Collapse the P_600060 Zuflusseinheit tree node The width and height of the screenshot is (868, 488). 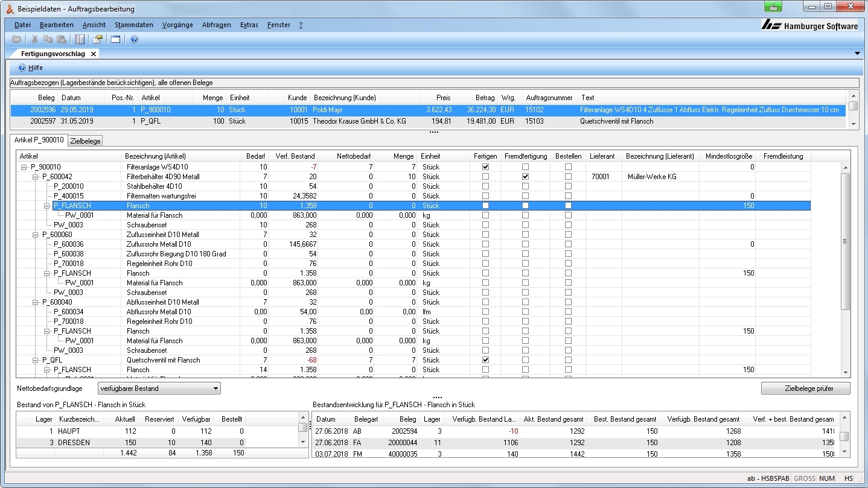click(36, 235)
